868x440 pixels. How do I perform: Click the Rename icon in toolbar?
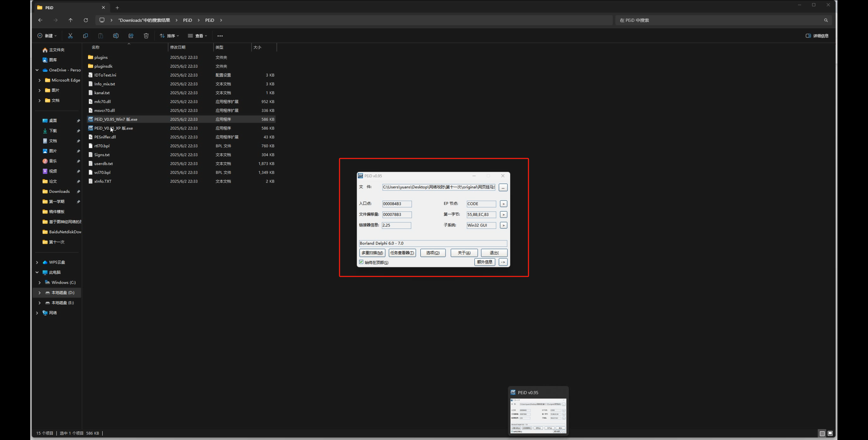tap(116, 36)
